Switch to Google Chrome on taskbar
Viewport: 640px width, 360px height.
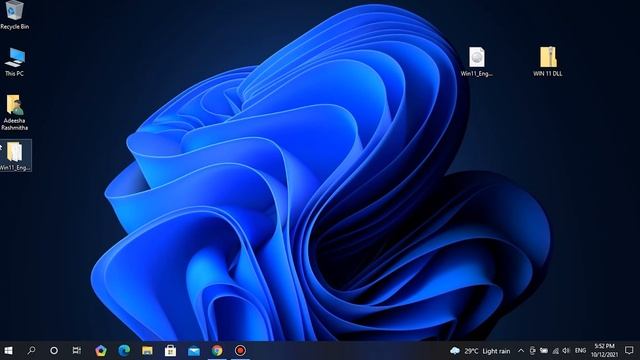point(217,351)
